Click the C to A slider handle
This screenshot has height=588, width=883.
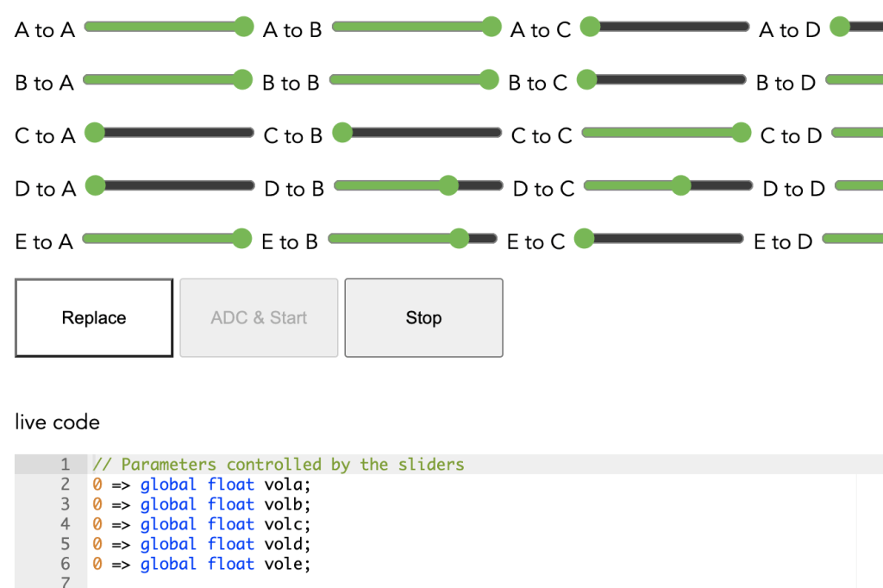tap(95, 133)
